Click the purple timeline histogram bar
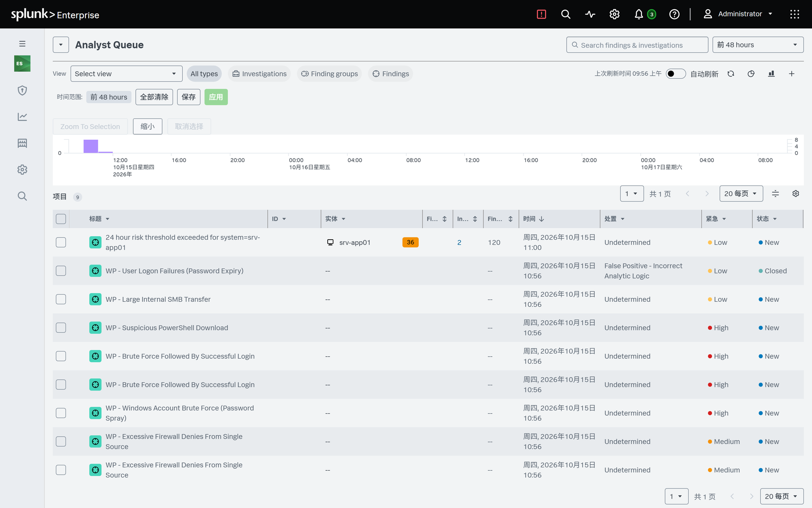The height and width of the screenshot is (508, 812). pos(91,146)
